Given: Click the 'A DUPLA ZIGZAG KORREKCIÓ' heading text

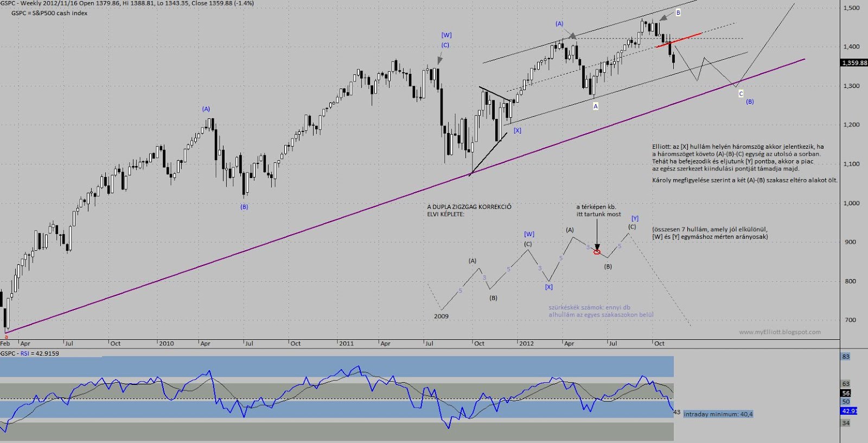Looking at the screenshot, I should pyautogui.click(x=469, y=207).
